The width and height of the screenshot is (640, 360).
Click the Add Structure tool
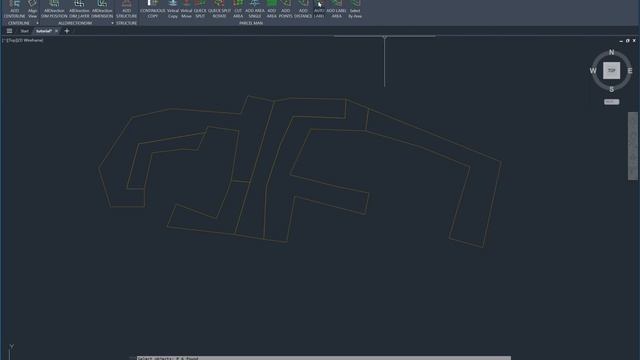[x=127, y=9]
